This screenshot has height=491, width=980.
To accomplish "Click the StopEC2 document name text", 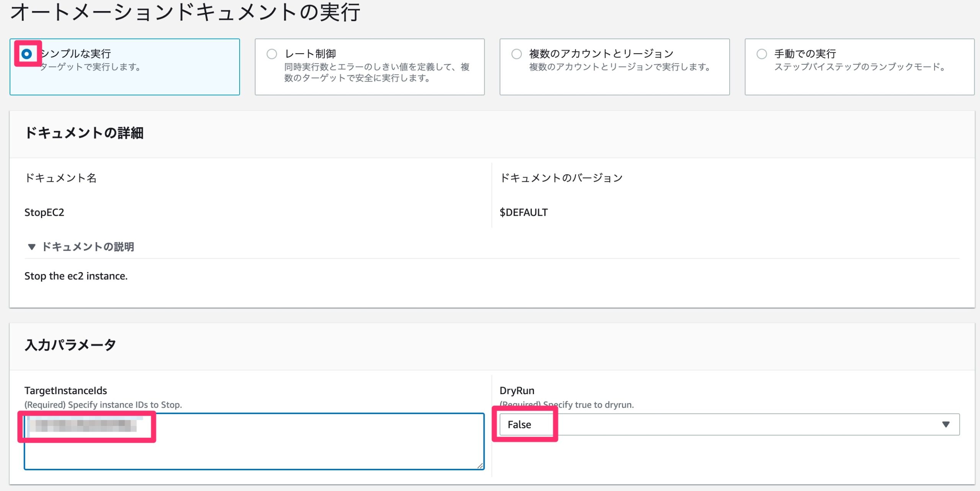I will coord(44,212).
